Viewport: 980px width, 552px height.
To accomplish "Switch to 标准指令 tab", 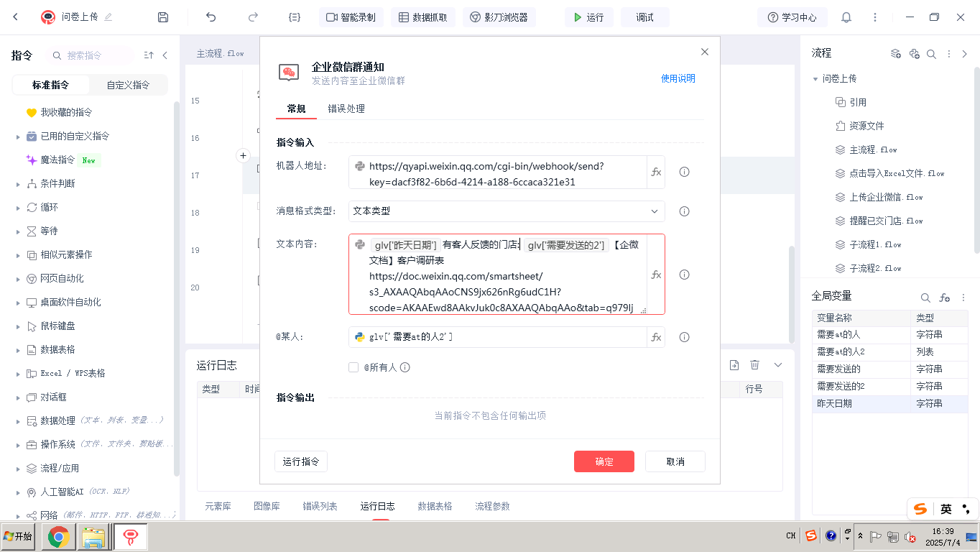I will (51, 85).
